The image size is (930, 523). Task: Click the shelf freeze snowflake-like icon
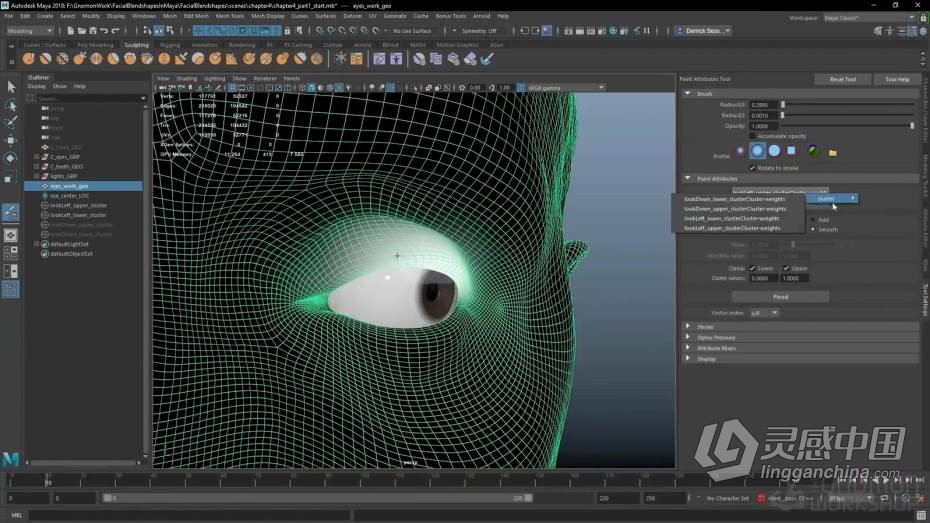(x=341, y=59)
